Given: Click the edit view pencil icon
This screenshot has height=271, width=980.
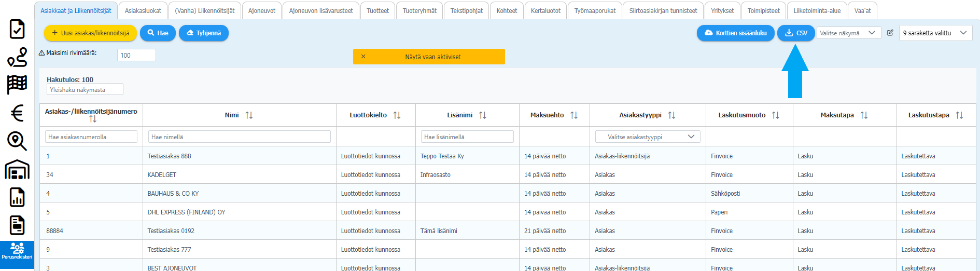Looking at the screenshot, I should [890, 33].
